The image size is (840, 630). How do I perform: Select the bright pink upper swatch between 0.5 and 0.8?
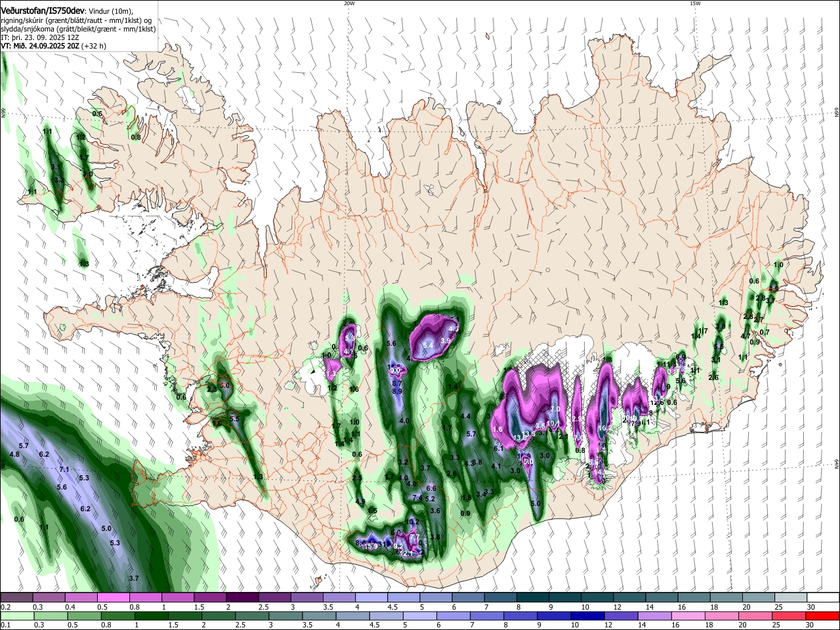point(114,597)
